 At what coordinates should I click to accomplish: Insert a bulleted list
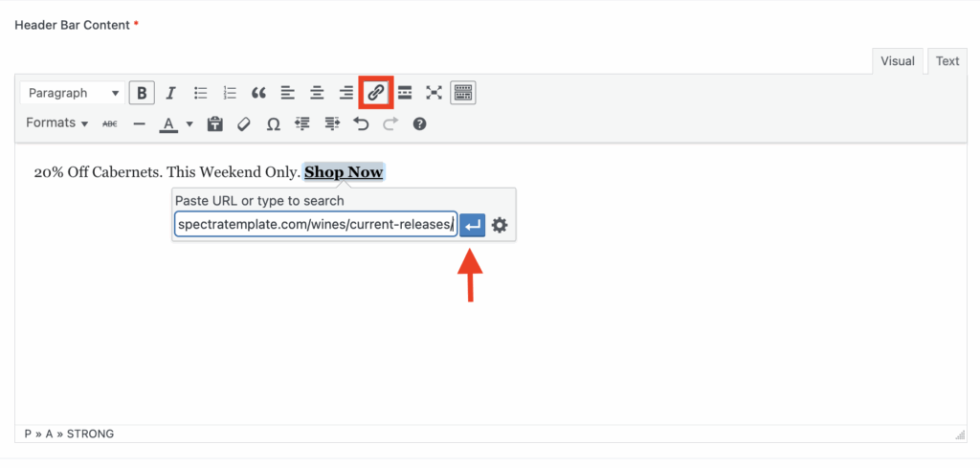pos(201,93)
